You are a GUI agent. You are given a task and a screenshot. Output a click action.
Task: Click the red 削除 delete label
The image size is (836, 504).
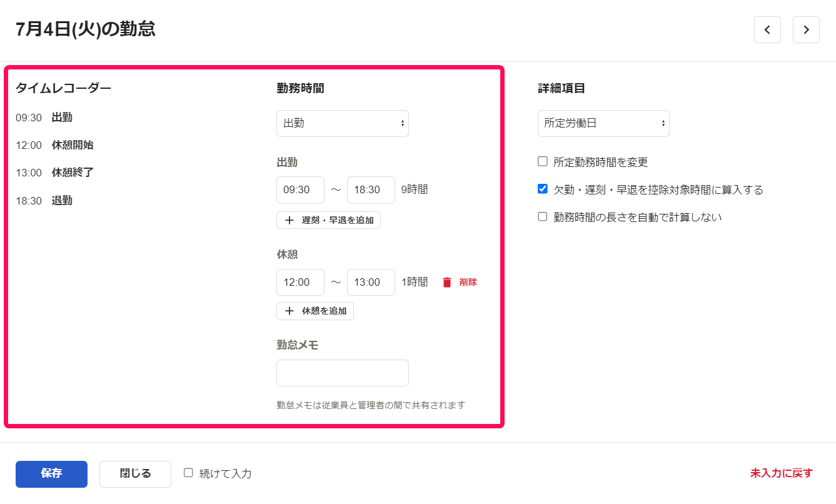[x=466, y=282]
